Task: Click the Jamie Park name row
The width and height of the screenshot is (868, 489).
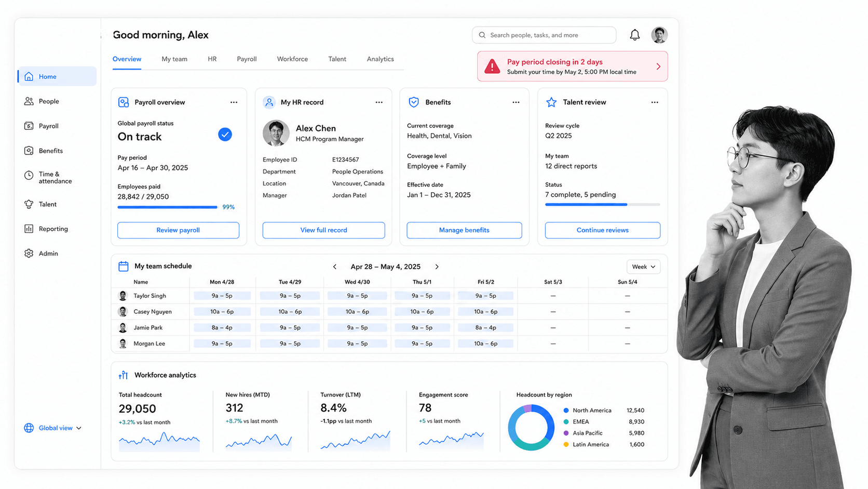Action: [x=148, y=328]
